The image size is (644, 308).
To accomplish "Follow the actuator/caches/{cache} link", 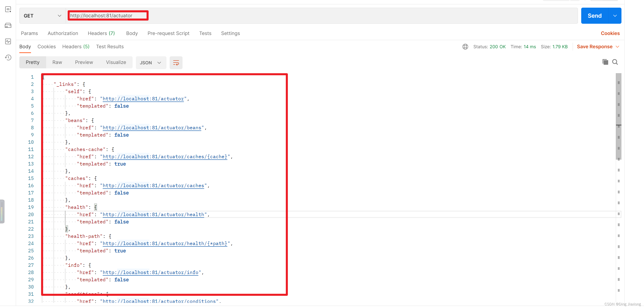I will coord(165,157).
